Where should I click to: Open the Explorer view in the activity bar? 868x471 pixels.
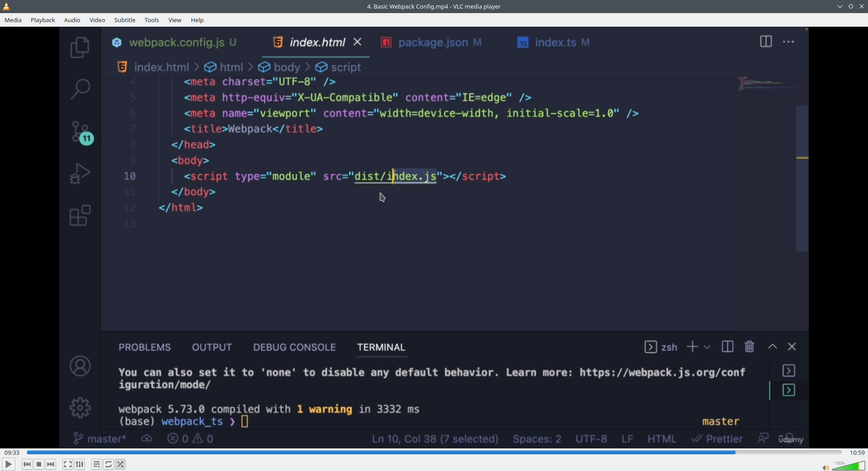click(x=80, y=47)
